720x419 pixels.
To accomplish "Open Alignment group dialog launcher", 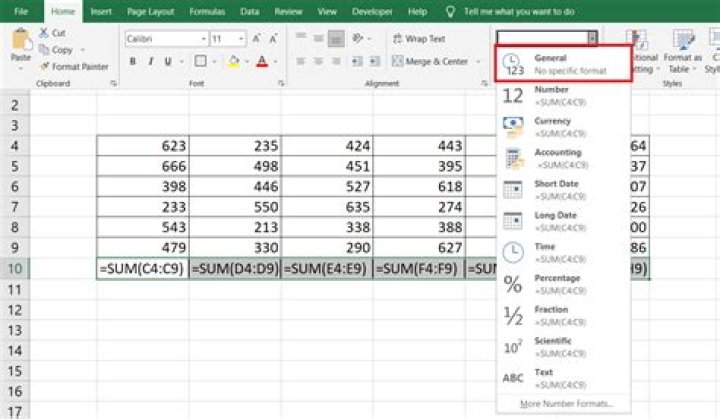I will point(484,83).
